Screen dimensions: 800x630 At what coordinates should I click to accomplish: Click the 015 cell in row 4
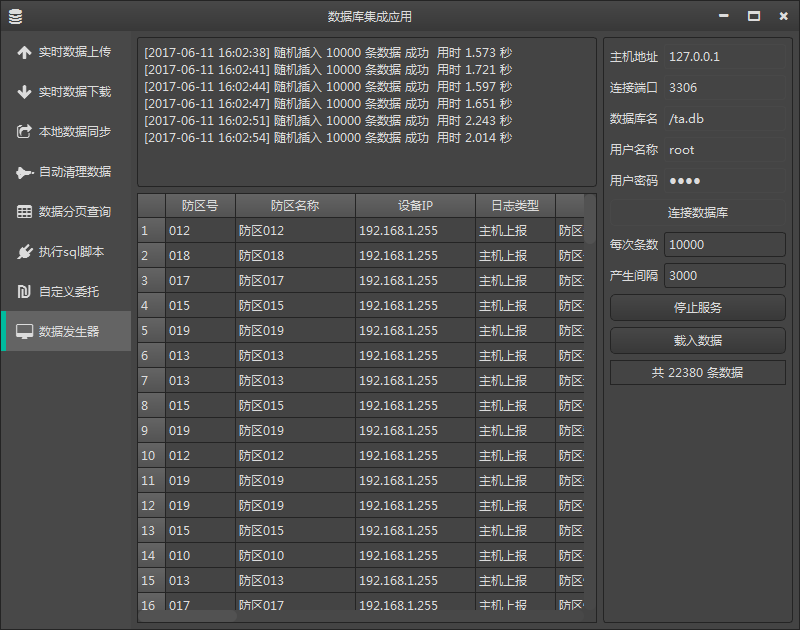click(x=200, y=306)
